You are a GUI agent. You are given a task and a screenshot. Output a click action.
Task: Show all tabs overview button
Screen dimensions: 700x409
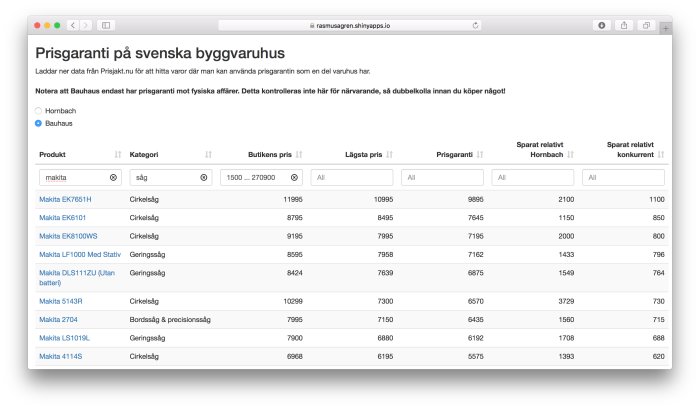646,25
